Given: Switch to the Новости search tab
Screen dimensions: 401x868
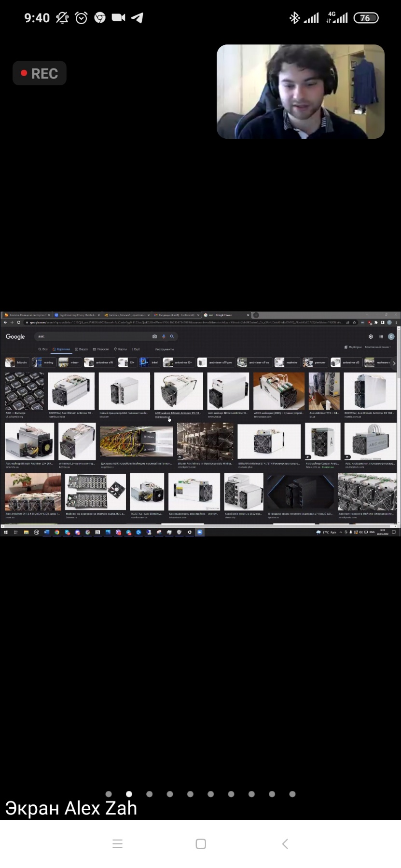Looking at the screenshot, I should (101, 349).
